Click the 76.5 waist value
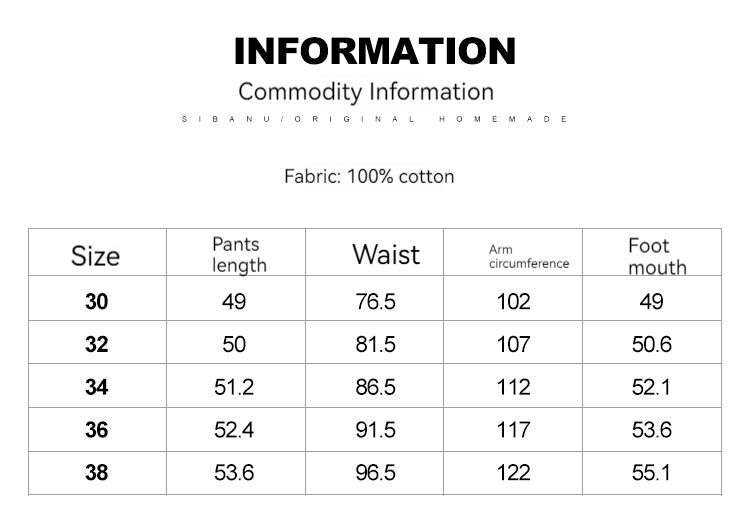Screen dimensions: 750x525 pos(376,302)
